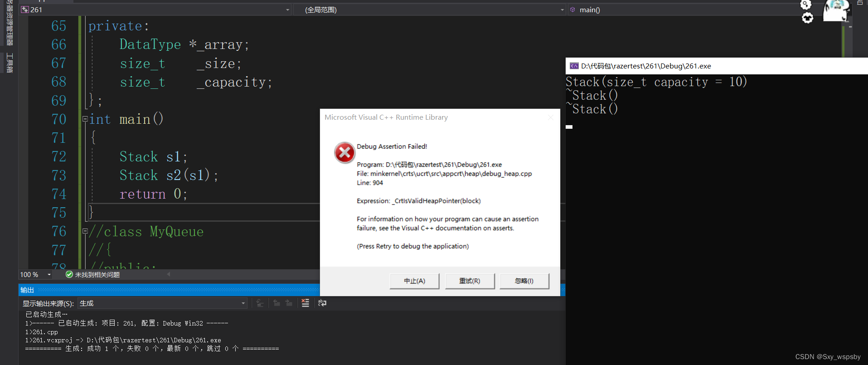The width and height of the screenshot is (868, 365).
Task: Click line number 72 in the gutter
Action: pos(59,156)
